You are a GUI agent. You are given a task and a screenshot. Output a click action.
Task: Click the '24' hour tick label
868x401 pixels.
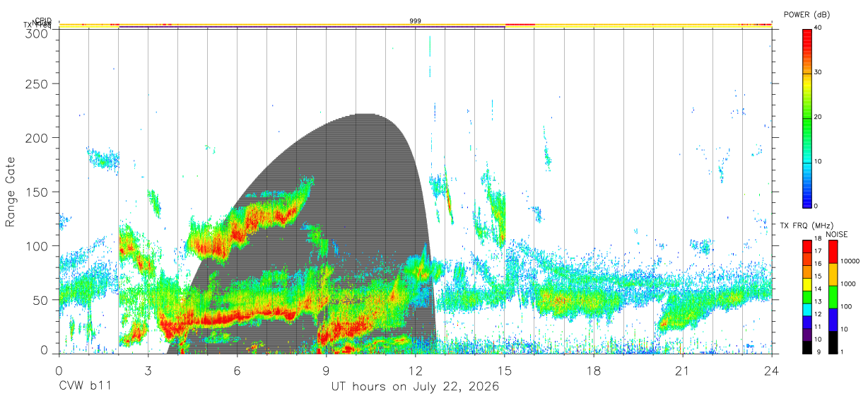[772, 371]
